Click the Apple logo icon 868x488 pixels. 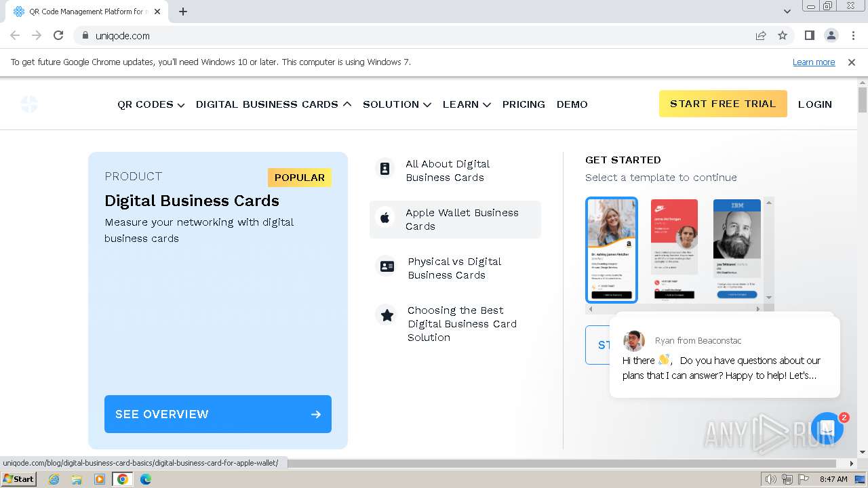(x=384, y=218)
